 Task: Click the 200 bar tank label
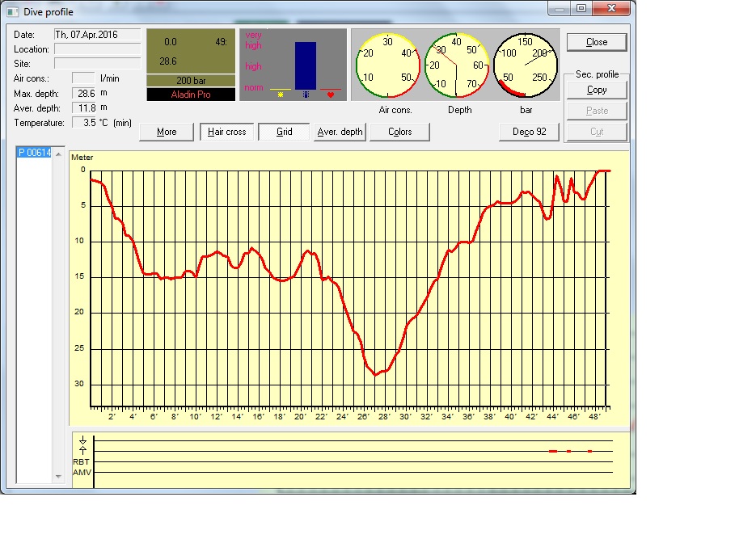tap(191, 81)
